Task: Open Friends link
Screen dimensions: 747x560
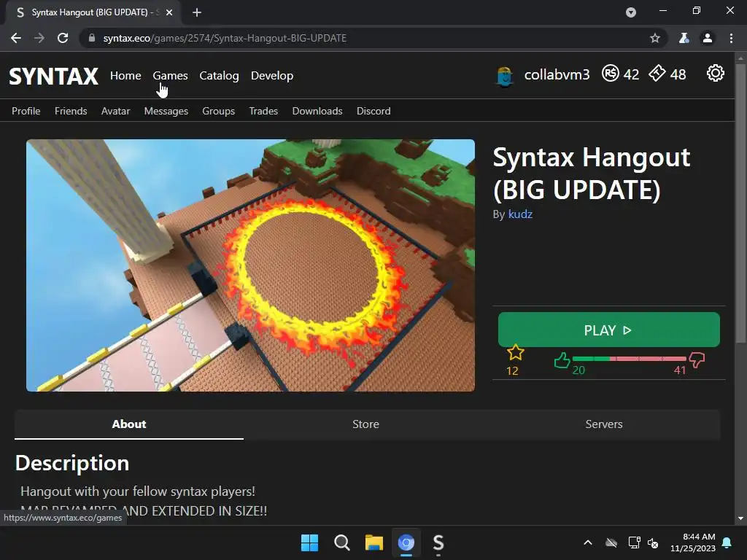Action: click(71, 111)
